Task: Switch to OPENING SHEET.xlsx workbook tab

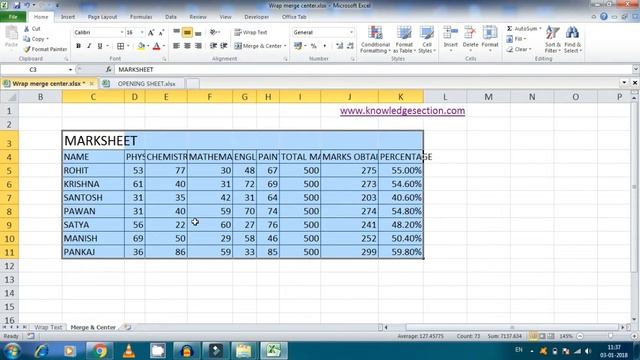Action: (146, 84)
